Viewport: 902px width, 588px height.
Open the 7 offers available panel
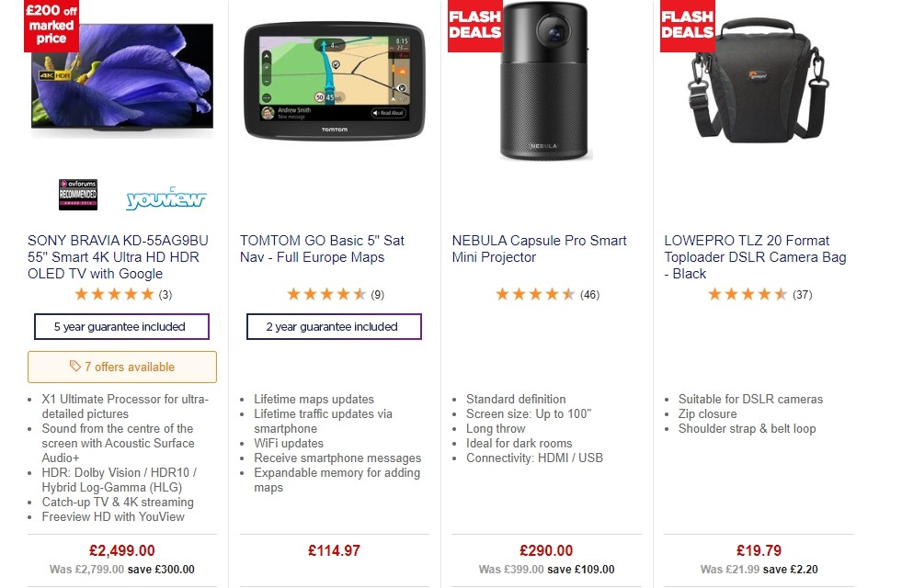[x=121, y=367]
